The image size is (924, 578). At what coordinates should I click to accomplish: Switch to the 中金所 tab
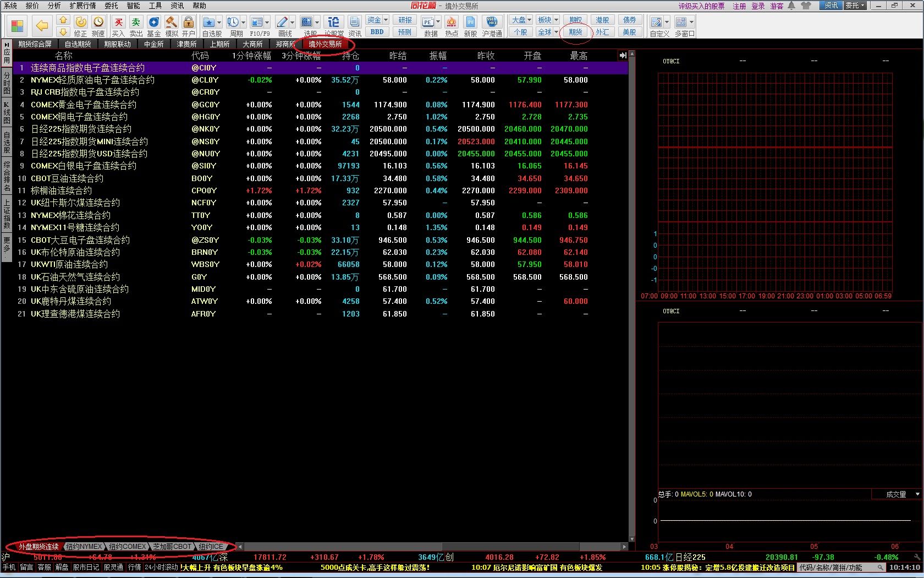pos(154,44)
